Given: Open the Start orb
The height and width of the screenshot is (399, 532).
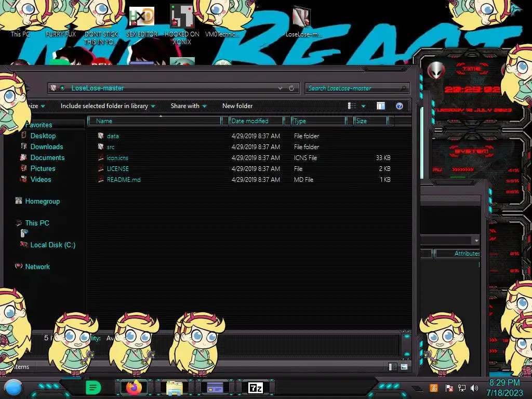Looking at the screenshot, I should [14, 388].
